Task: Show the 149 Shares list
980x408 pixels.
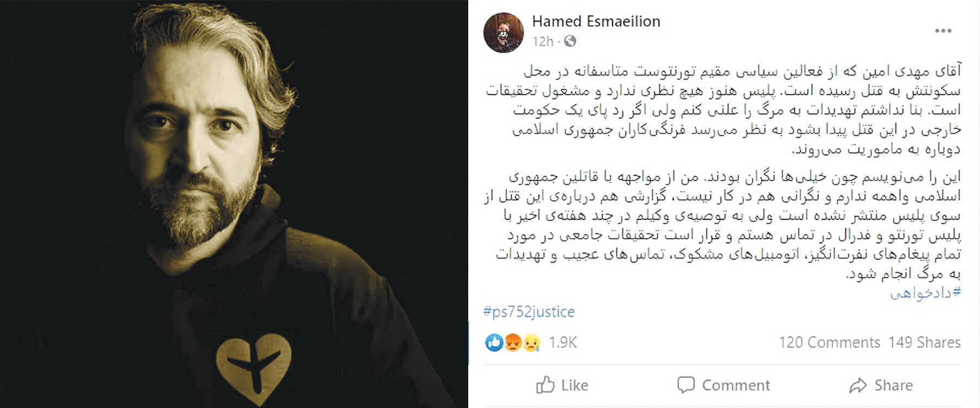Action: point(924,342)
